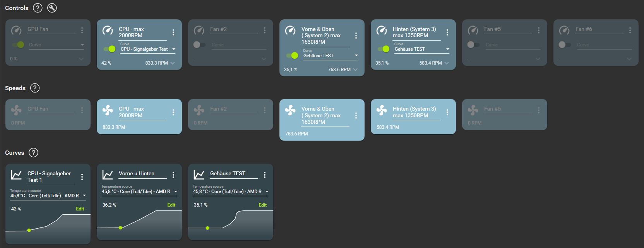Expand the CPU - max control card chevron

(x=173, y=63)
